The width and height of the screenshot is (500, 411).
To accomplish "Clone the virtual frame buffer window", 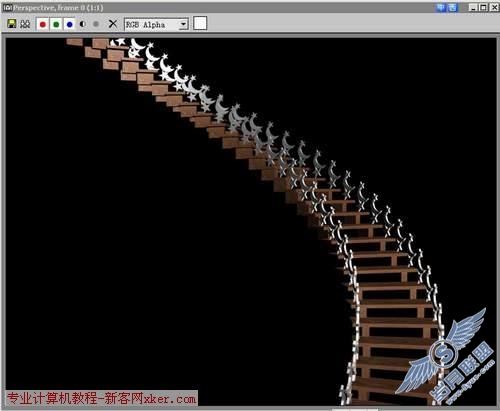I will [x=25, y=24].
